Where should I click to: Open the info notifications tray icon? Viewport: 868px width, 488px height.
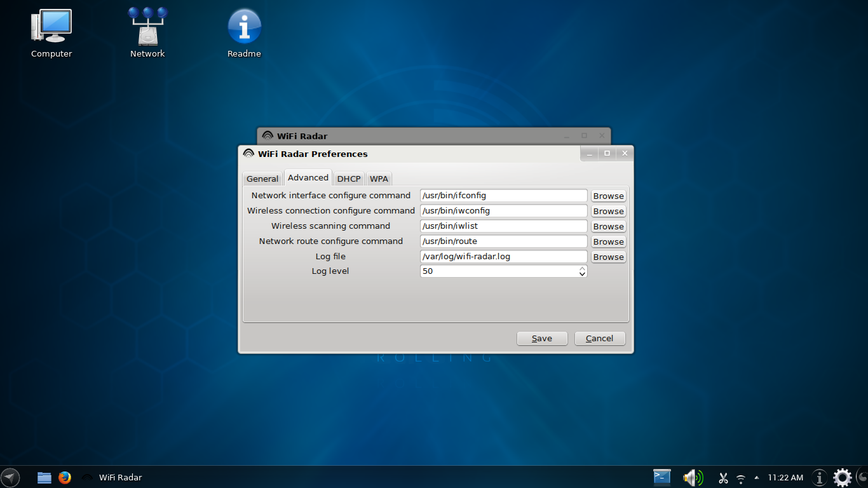[820, 477]
